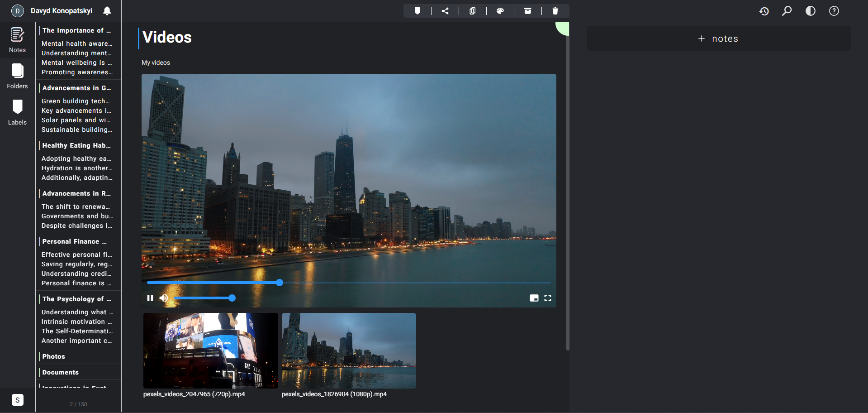Open the color palette icon for note color
Viewport: 868px width, 413px height.
[500, 11]
